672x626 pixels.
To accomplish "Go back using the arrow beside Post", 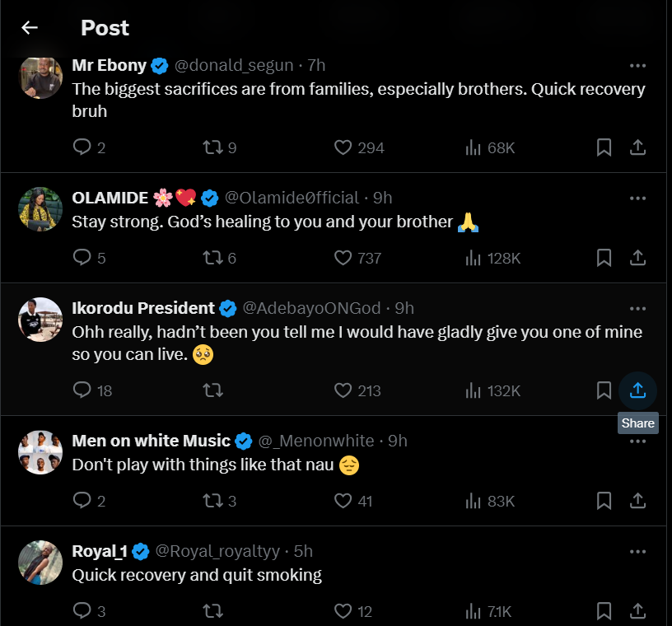I will tap(30, 28).
